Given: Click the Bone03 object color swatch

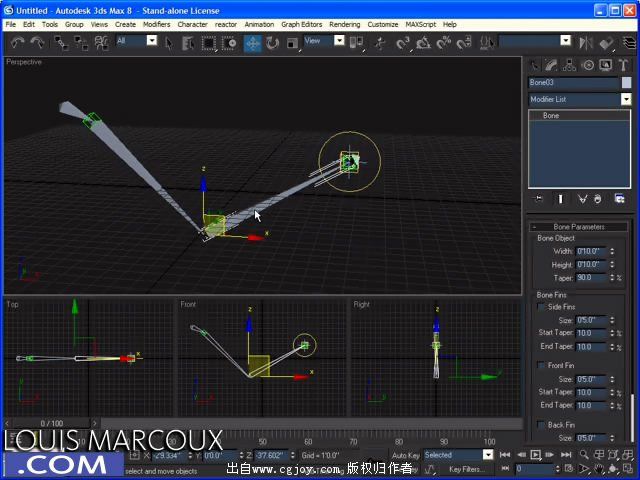Looking at the screenshot, I should [626, 82].
